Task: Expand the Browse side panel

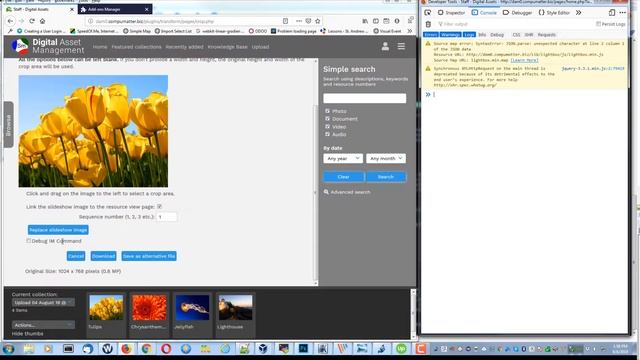Action: click(x=9, y=124)
